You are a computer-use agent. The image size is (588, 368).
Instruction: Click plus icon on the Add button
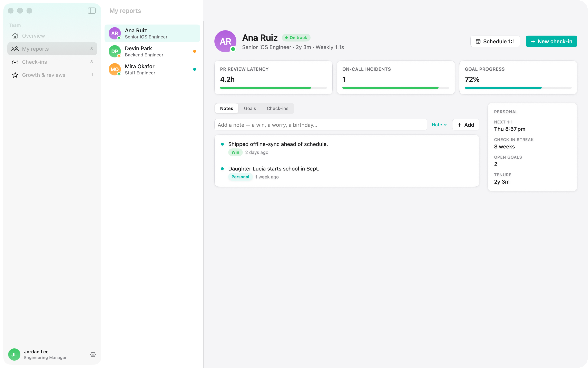(459, 125)
